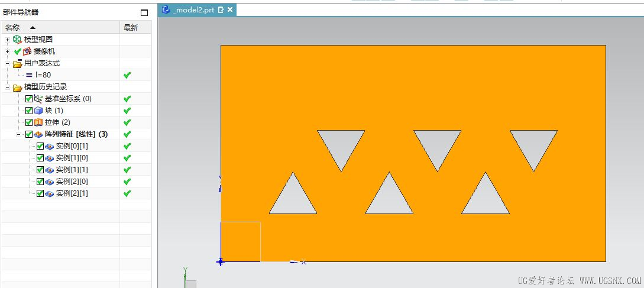Collapse the 阵列特征 [线性] (3) node
Viewport: 644px width, 288px height.
pos(18,134)
